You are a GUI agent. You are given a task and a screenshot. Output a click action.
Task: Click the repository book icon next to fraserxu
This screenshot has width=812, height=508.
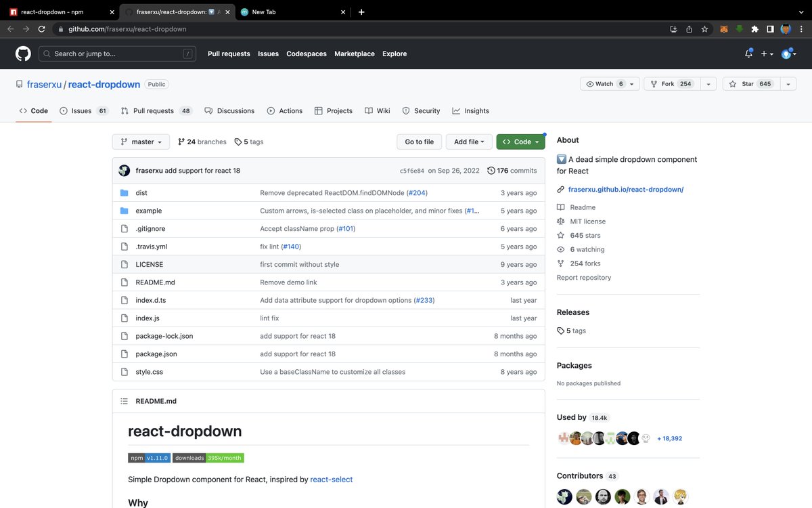pyautogui.click(x=19, y=85)
